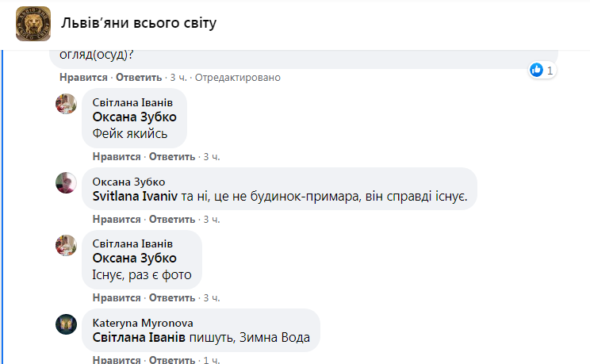The height and width of the screenshot is (364, 590).
Task: Click Kateryna Myronova's profile avatar
Action: click(x=66, y=324)
